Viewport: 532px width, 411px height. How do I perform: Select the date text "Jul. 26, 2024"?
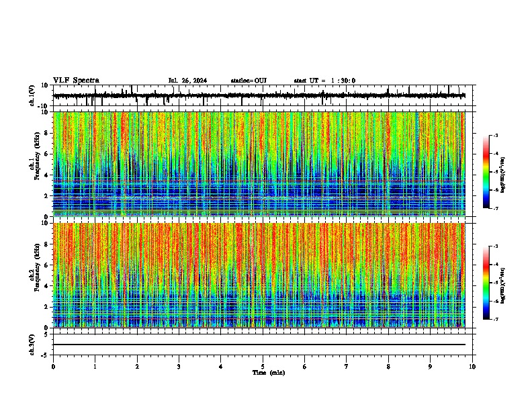[x=187, y=81]
